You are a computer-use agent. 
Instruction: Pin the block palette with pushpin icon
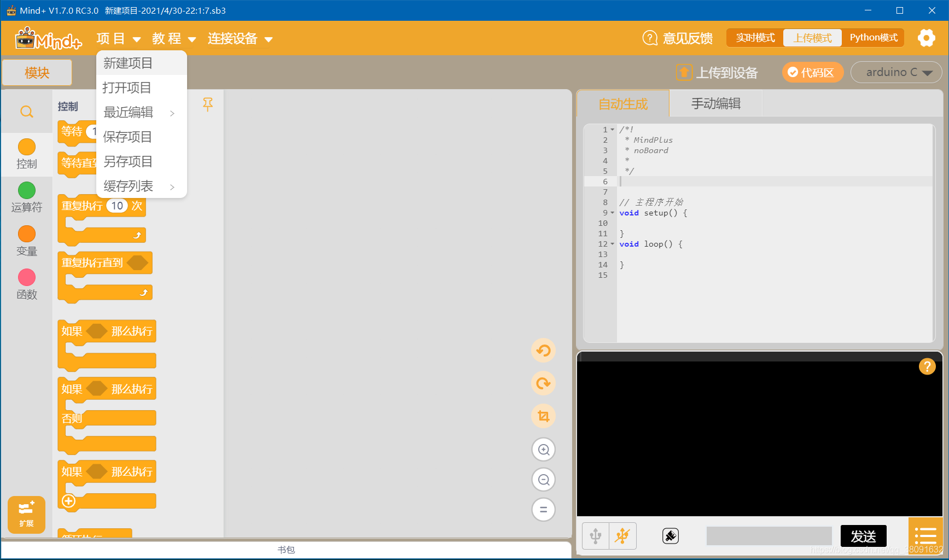(x=208, y=104)
